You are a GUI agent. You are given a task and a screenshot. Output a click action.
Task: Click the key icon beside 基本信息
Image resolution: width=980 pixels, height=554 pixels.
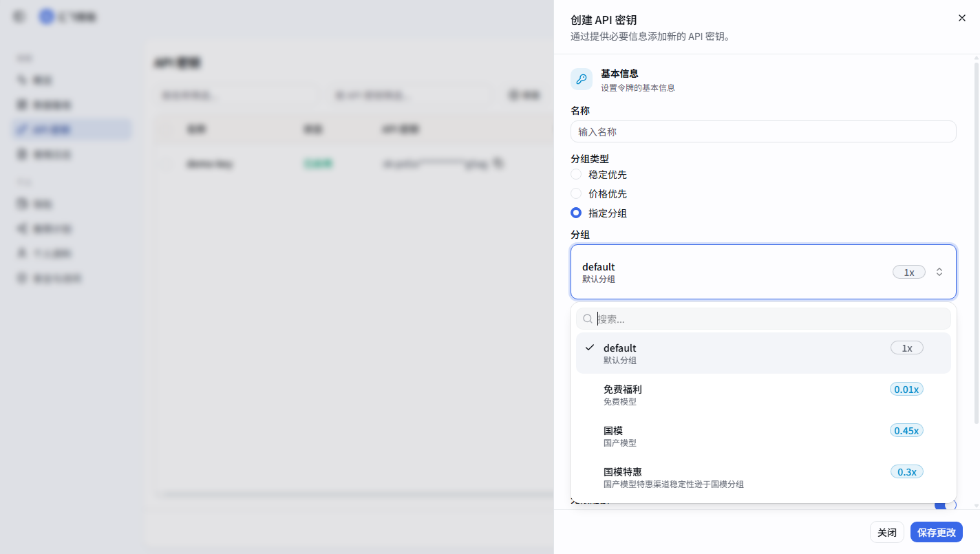click(582, 79)
